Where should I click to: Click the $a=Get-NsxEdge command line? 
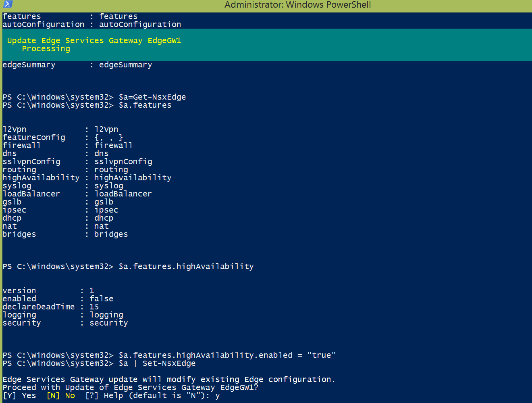152,97
